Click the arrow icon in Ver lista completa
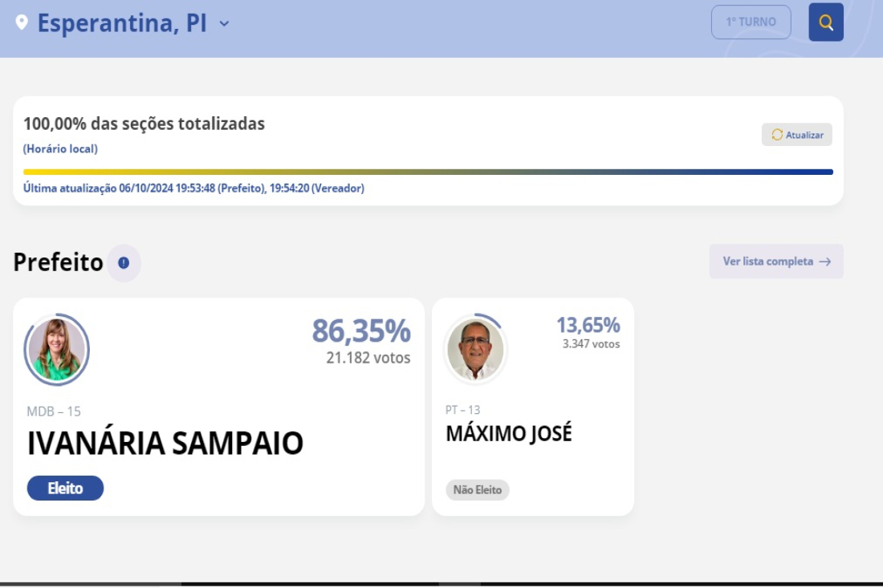The image size is (883, 588). click(x=825, y=262)
